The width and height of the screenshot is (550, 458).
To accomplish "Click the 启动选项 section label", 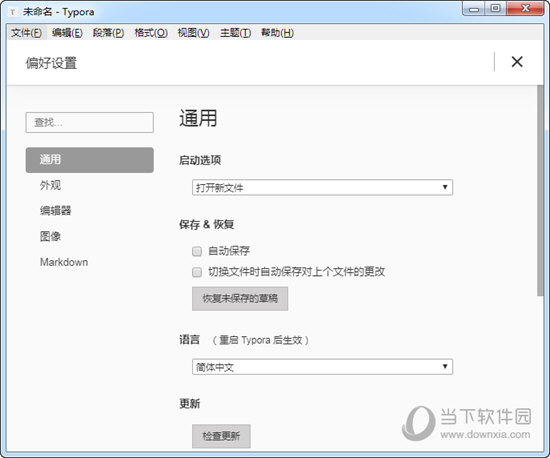I will (x=200, y=160).
